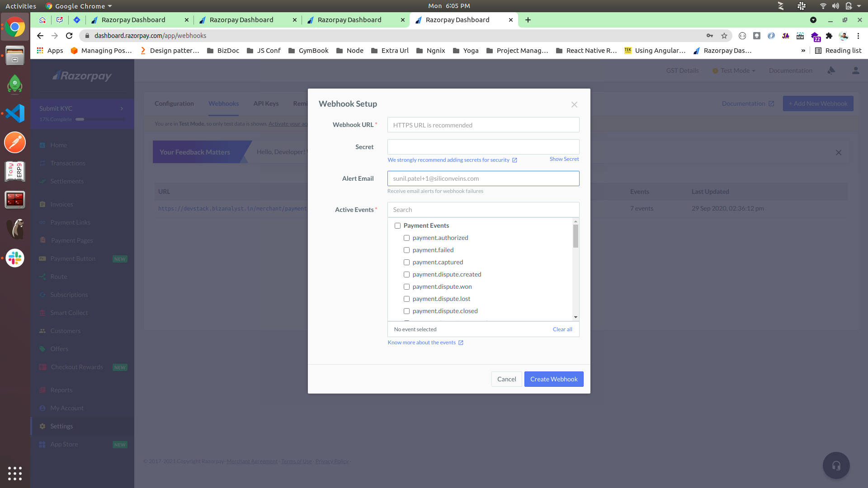Open the Tally ERP 9 dock icon
This screenshot has height=488, width=868.
(15, 171)
